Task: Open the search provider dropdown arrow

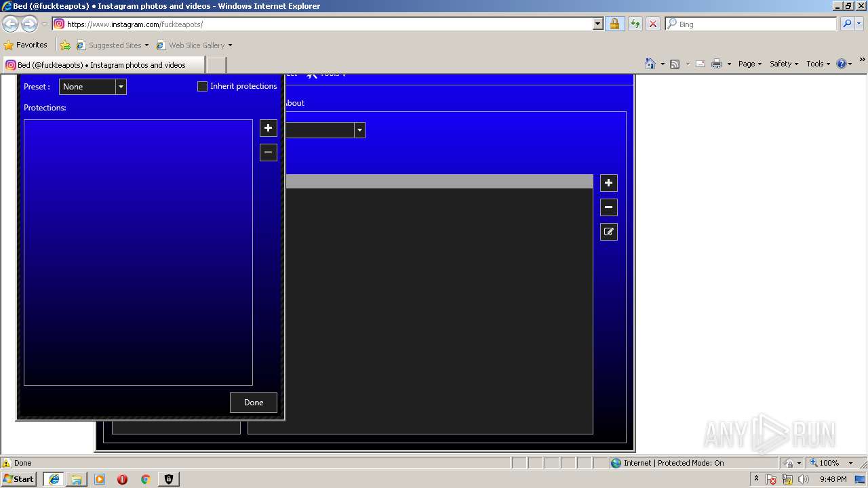Action: pyautogui.click(x=859, y=24)
